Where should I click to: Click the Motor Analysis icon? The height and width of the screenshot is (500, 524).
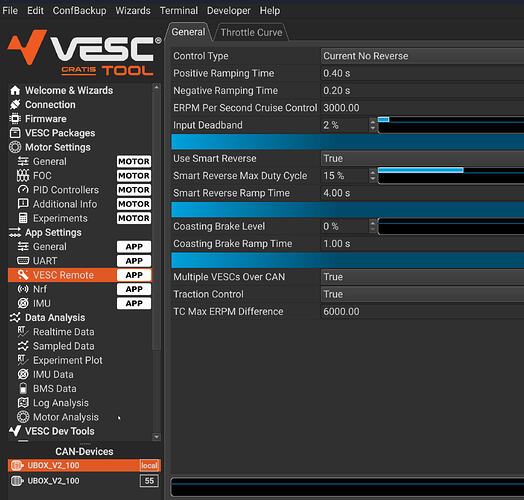(x=23, y=417)
